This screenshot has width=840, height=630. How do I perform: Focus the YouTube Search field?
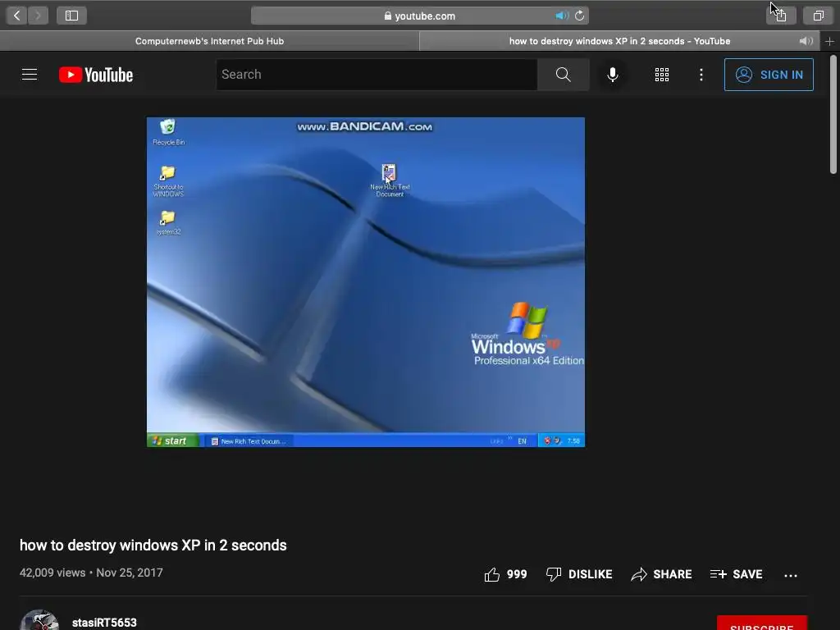point(377,75)
